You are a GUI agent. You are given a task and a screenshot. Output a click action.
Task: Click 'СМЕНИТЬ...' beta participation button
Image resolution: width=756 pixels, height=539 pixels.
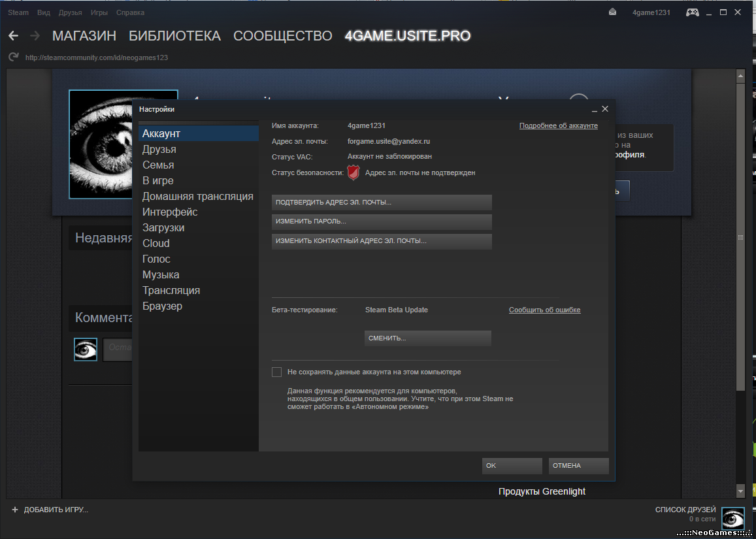pyautogui.click(x=428, y=338)
